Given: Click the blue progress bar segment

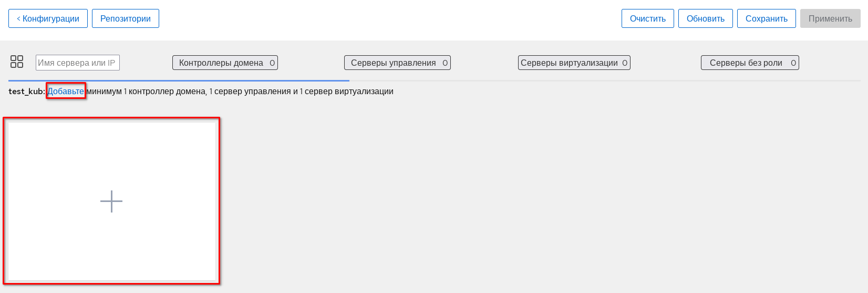Looking at the screenshot, I should point(179,80).
